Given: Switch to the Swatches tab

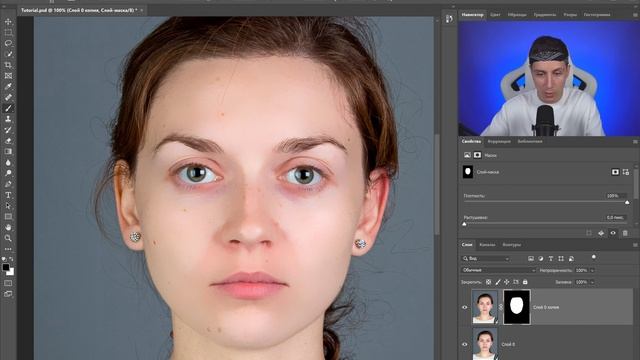Looking at the screenshot, I should [517, 15].
